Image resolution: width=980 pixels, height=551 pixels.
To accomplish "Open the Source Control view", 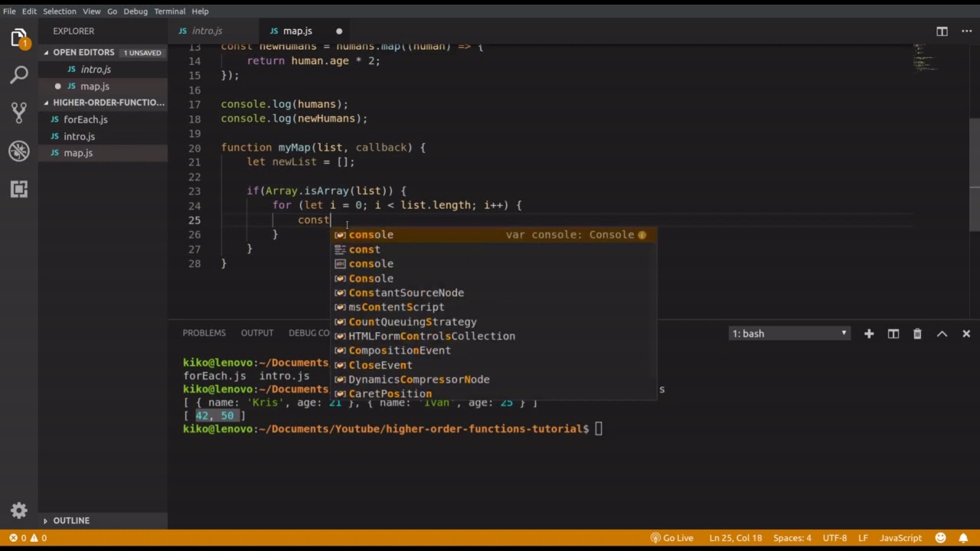I will (19, 112).
